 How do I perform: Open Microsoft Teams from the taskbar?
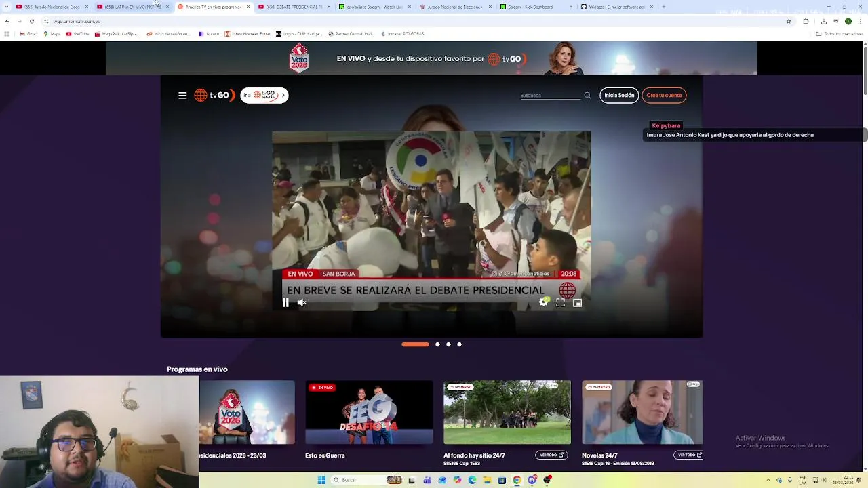pyautogui.click(x=427, y=480)
